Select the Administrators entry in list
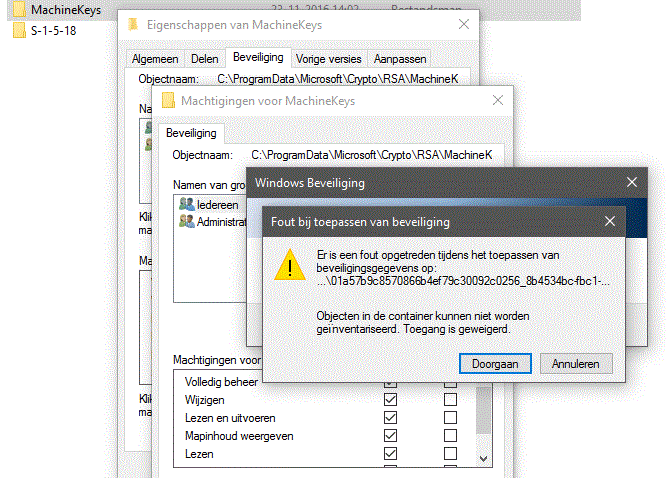Image resolution: width=669 pixels, height=478 pixels. tap(221, 222)
